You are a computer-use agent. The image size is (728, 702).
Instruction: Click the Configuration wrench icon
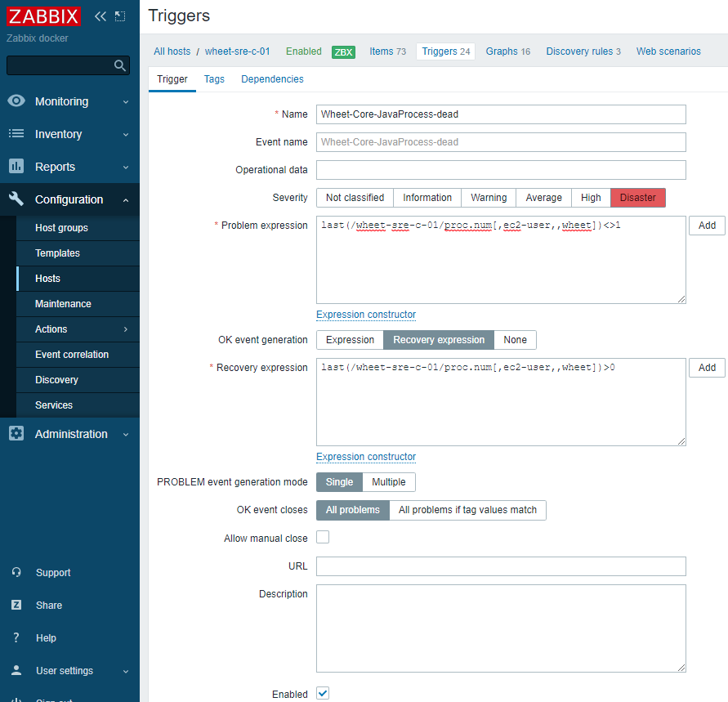pos(16,199)
